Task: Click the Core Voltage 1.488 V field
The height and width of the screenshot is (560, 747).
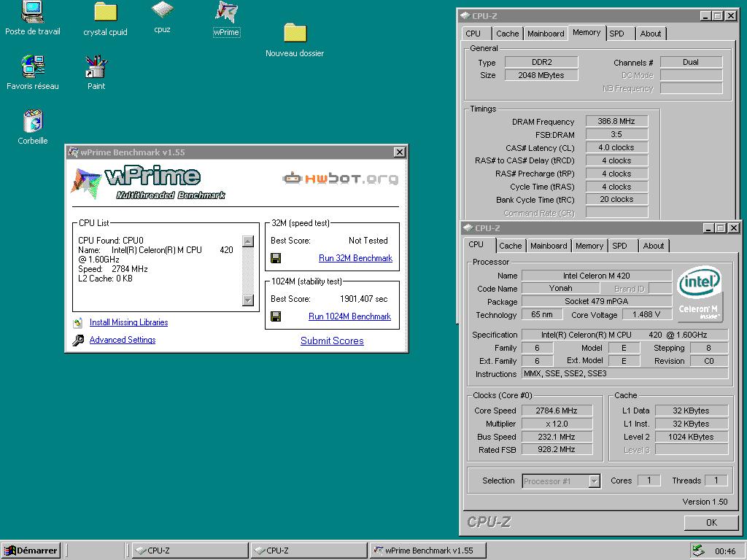Action: [x=646, y=314]
